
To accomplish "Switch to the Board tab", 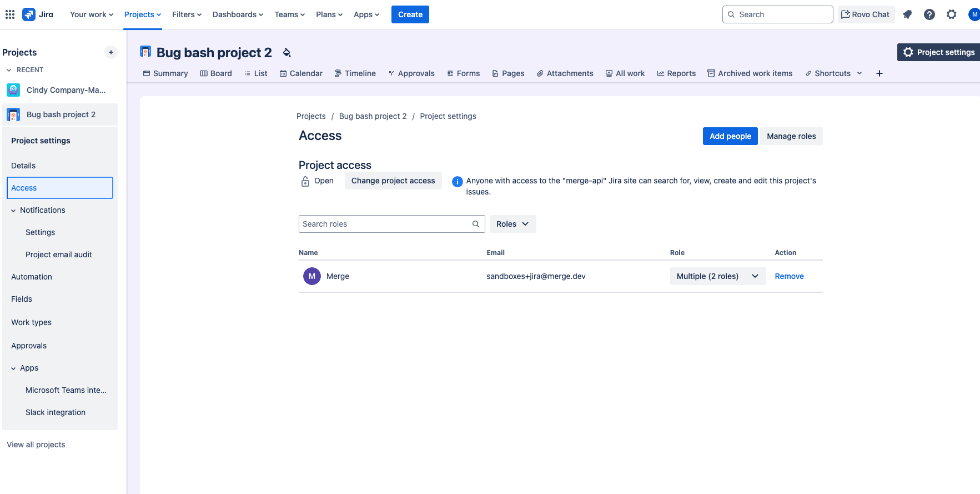I will (x=216, y=73).
